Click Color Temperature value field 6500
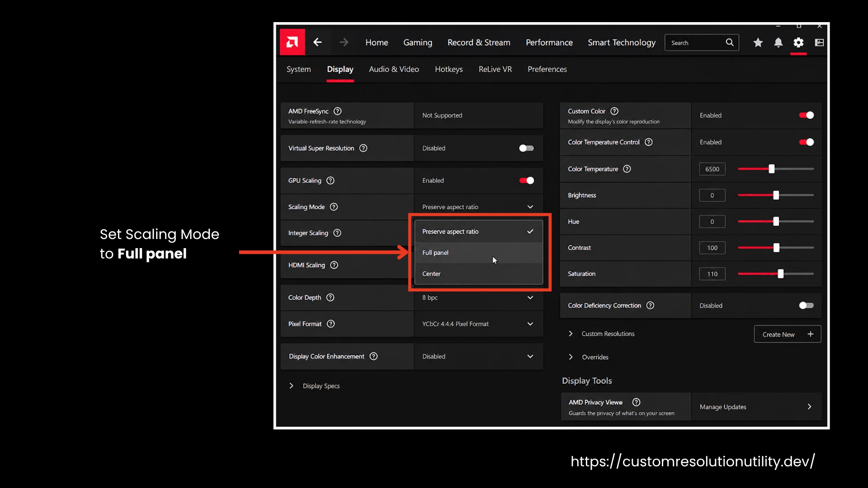 [712, 169]
